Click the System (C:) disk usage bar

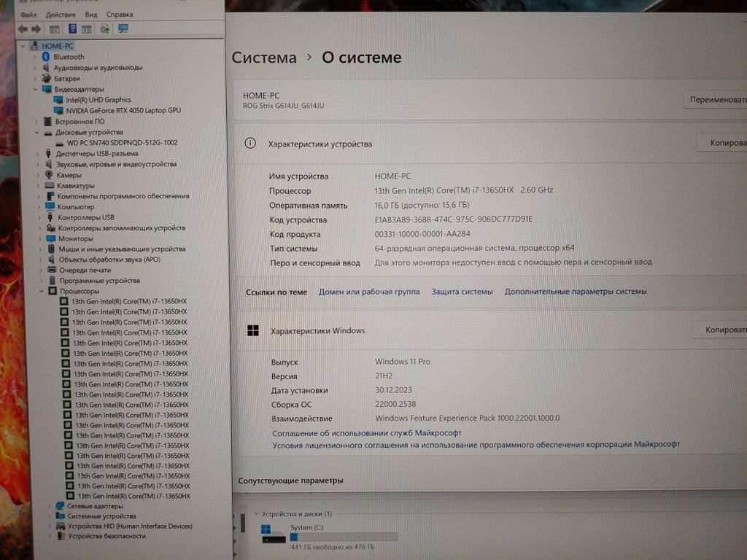pyautogui.click(x=344, y=537)
